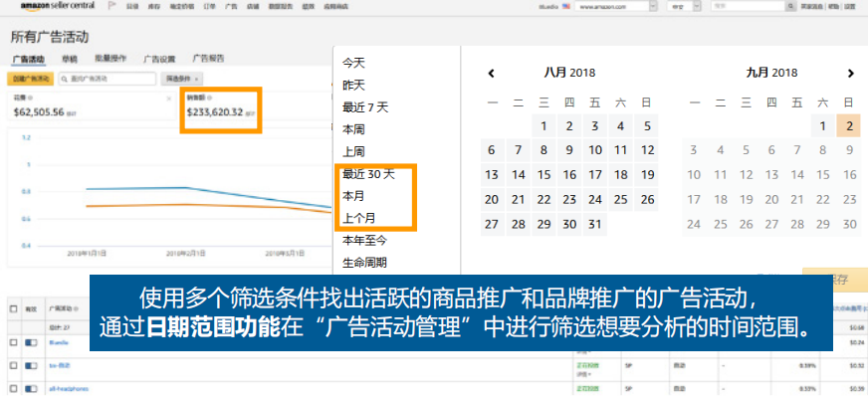Switch to the 草稿 tab

[70, 59]
